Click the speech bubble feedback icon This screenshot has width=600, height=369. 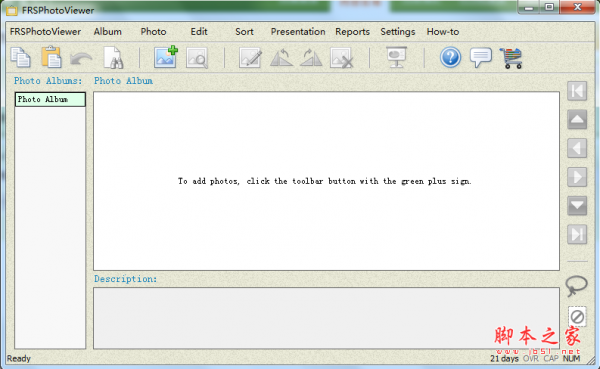click(x=481, y=58)
